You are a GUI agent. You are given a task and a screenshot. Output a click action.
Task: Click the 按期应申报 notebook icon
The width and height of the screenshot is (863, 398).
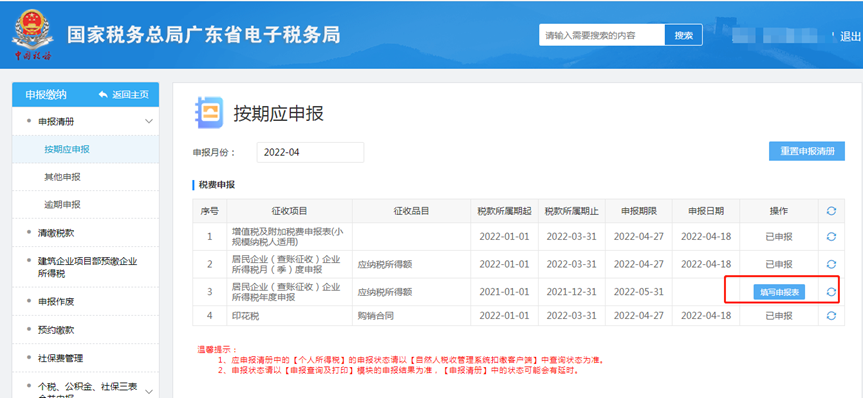tap(210, 113)
